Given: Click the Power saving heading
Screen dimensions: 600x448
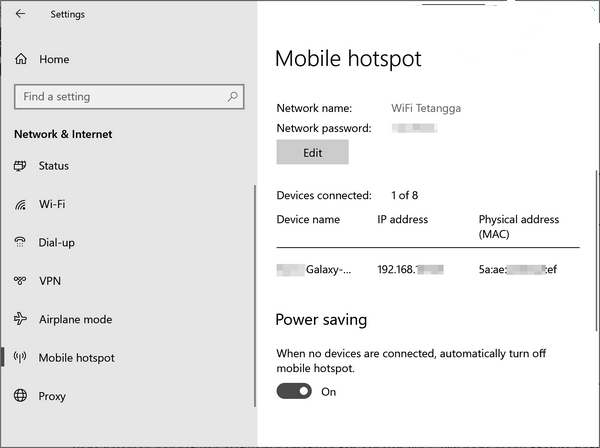Looking at the screenshot, I should [x=321, y=320].
